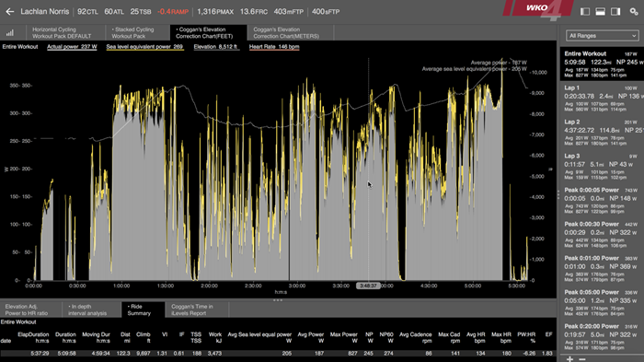Image resolution: width=644 pixels, height=362 pixels.
Task: Select the Elevation 8,512 ft legend label
Action: tap(216, 47)
